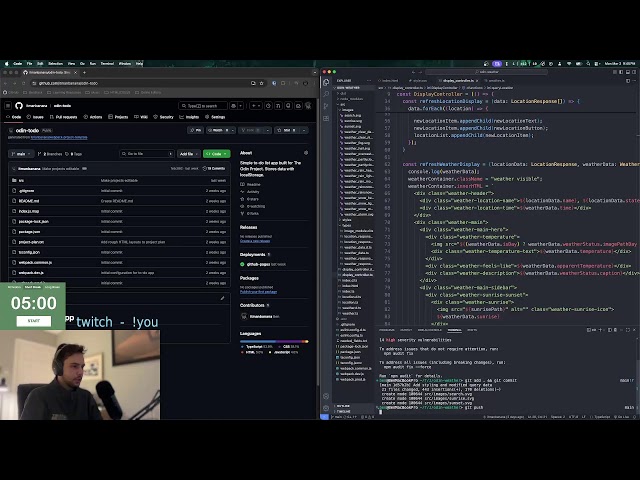Open GitHub pull requests icon in header

(x=278, y=106)
